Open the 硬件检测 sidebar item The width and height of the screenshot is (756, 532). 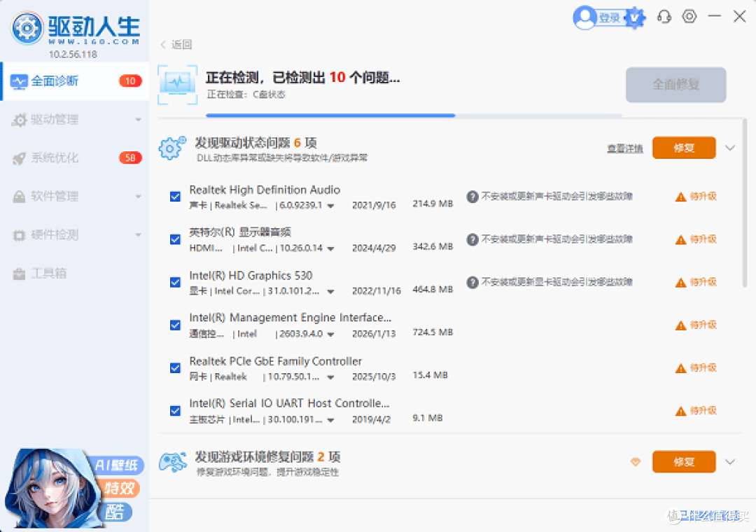75,235
